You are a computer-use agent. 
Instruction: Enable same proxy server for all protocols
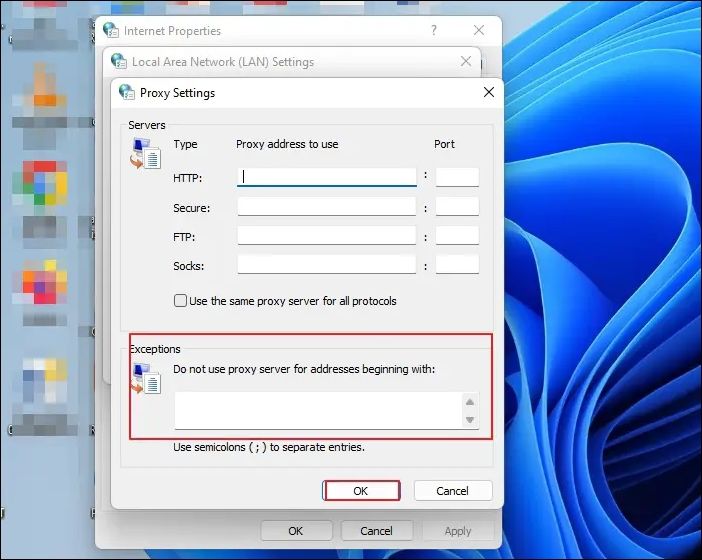tap(180, 300)
